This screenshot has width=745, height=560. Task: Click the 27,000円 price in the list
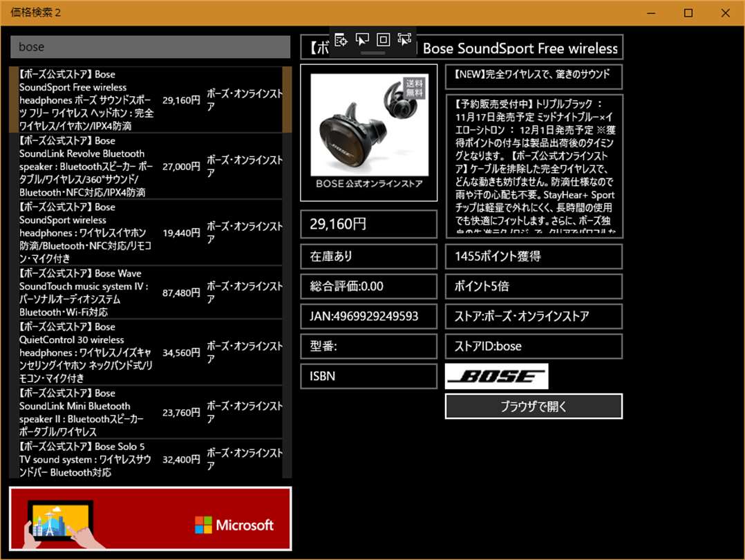pyautogui.click(x=181, y=167)
